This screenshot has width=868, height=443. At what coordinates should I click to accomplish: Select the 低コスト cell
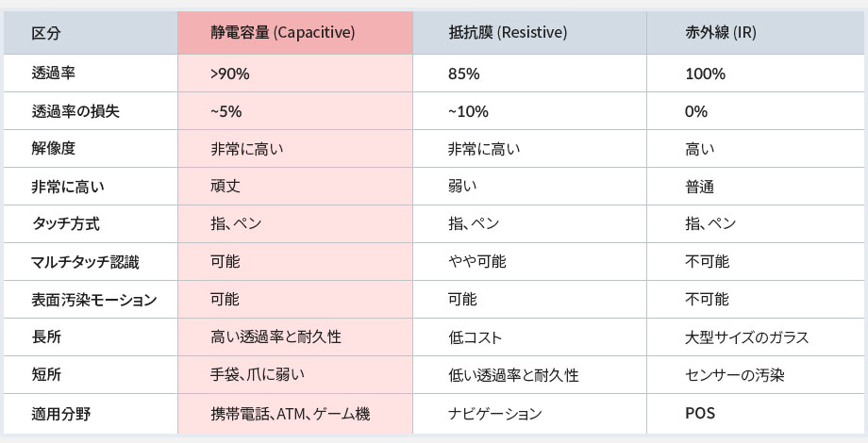coord(529,336)
